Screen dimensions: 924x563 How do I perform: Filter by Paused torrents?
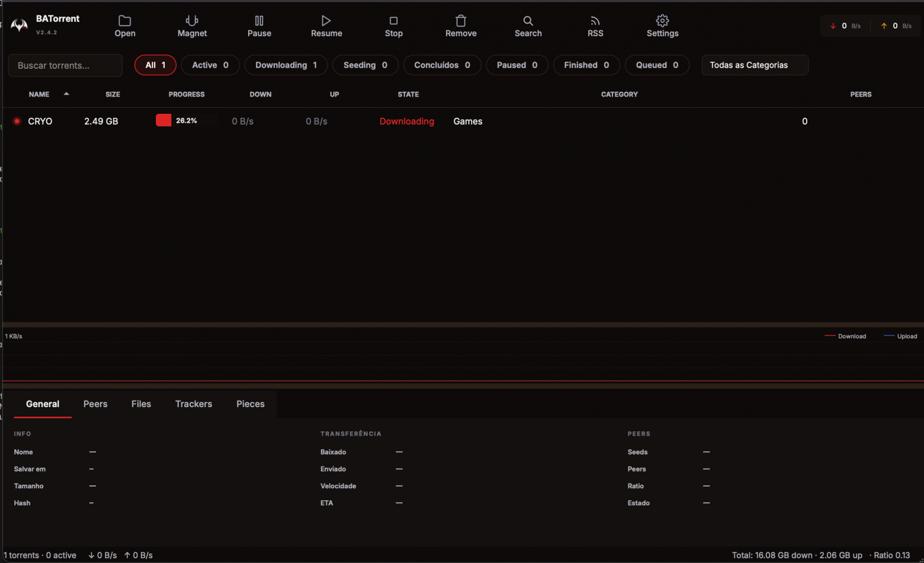click(517, 65)
